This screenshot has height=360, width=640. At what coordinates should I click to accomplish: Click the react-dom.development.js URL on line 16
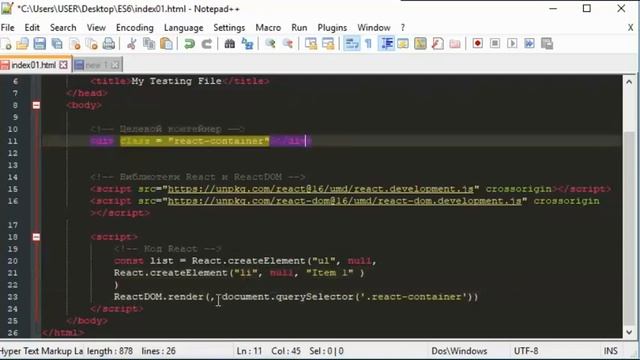click(x=344, y=201)
